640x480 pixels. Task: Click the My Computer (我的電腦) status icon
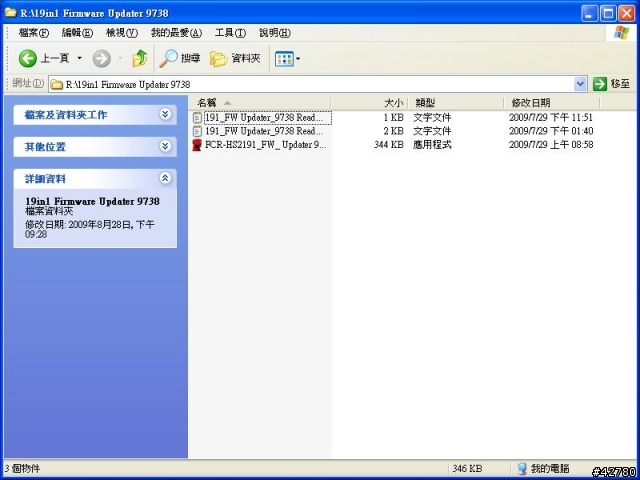522,469
